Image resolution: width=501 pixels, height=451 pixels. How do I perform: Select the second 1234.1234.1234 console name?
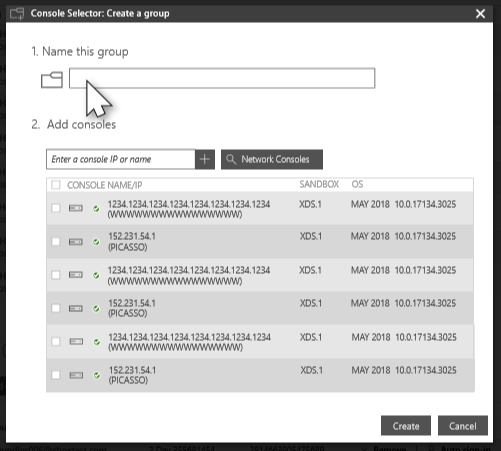189,275
